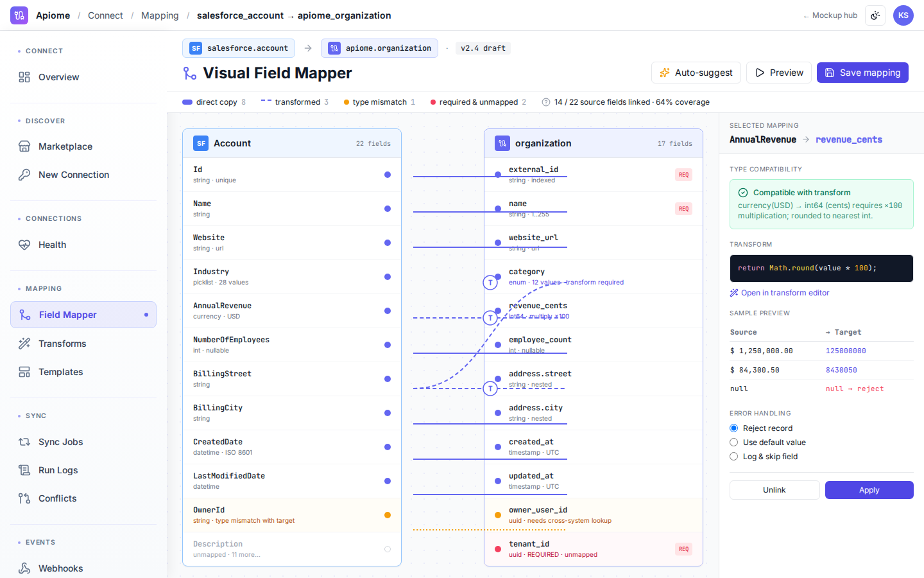This screenshot has height=578, width=924.
Task: Open the KS user avatar
Action: pos(903,15)
